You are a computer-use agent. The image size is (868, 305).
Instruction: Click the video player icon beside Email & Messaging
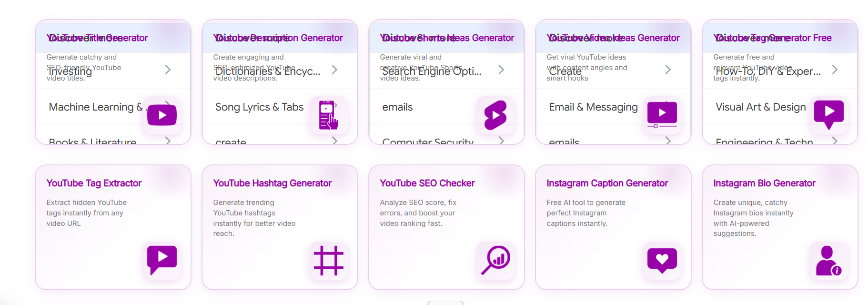coord(662,115)
